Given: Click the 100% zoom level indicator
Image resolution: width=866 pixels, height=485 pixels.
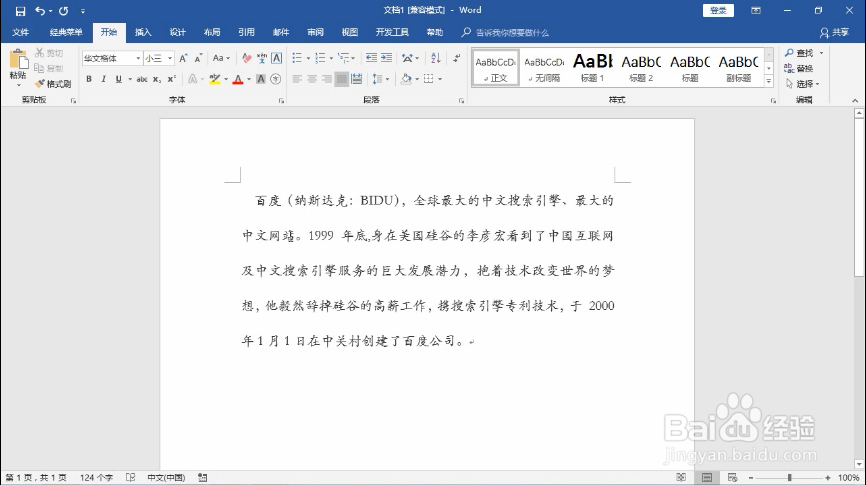Looking at the screenshot, I should [848, 477].
